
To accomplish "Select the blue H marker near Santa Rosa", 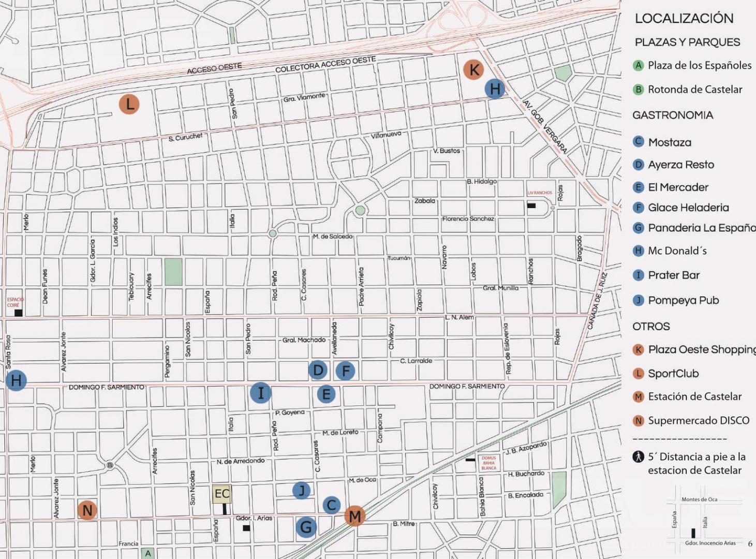I will (x=16, y=380).
